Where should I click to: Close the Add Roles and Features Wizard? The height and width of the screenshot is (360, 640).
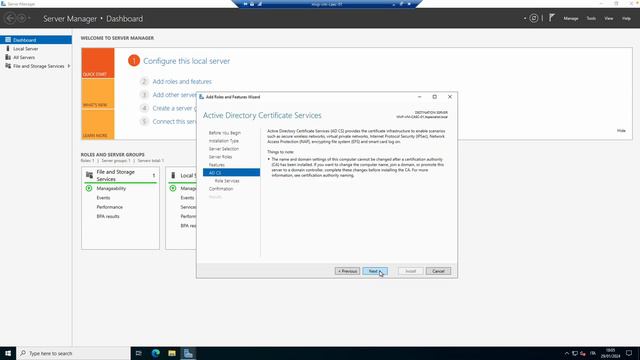pos(450,97)
